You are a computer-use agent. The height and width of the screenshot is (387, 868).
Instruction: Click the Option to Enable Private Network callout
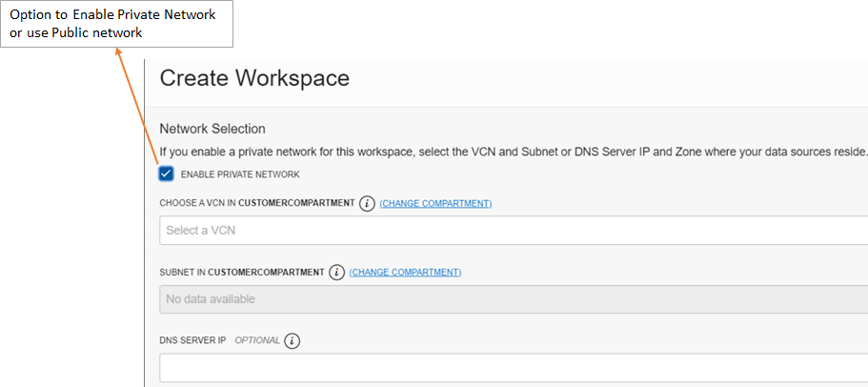click(116, 24)
